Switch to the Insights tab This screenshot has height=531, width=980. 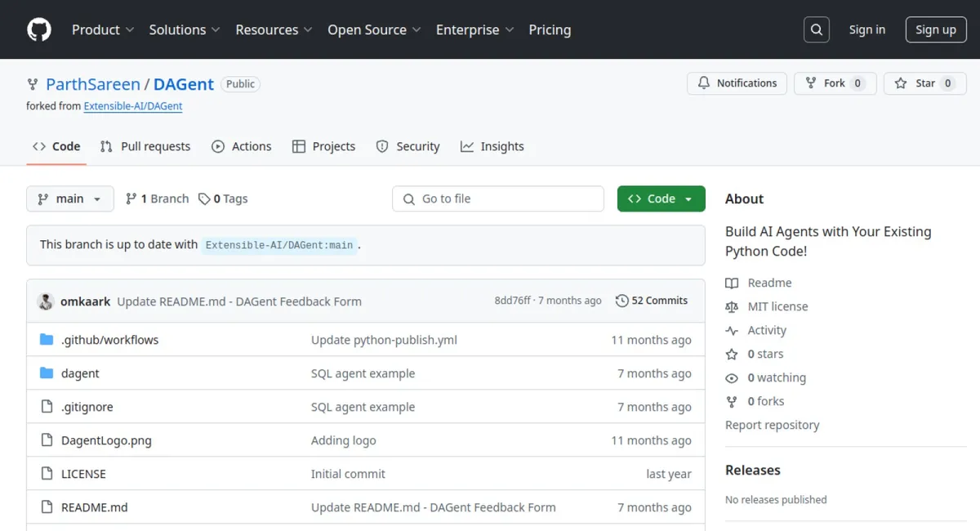pyautogui.click(x=492, y=146)
